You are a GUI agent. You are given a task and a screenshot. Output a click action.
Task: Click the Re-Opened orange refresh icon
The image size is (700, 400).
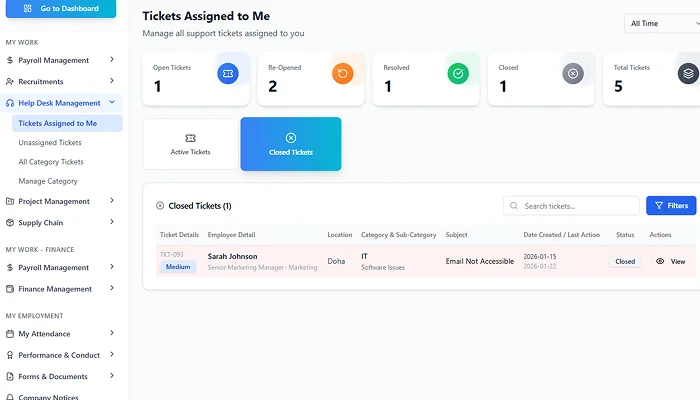[343, 73]
